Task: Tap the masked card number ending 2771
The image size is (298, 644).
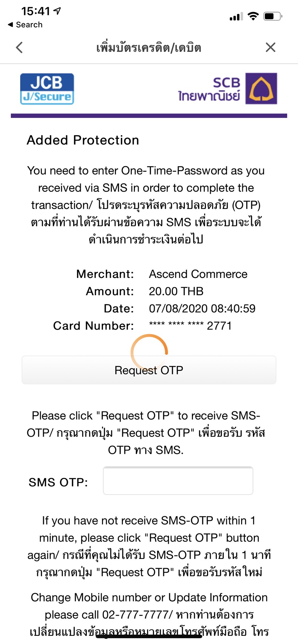Action: coord(190,326)
